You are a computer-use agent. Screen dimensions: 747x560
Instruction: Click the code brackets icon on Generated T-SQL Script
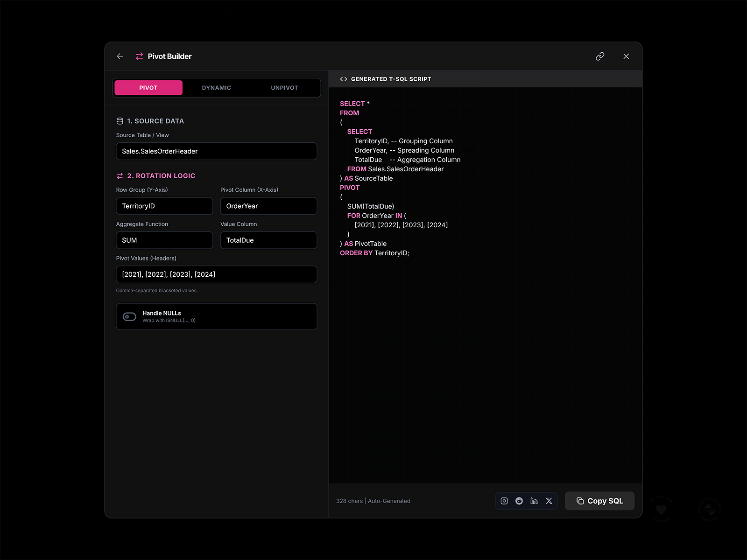click(x=344, y=78)
